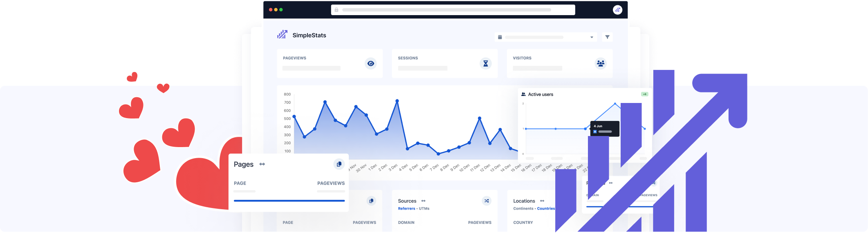Expand the Sources card with arrows icon
The width and height of the screenshot is (868, 237).
tap(423, 201)
